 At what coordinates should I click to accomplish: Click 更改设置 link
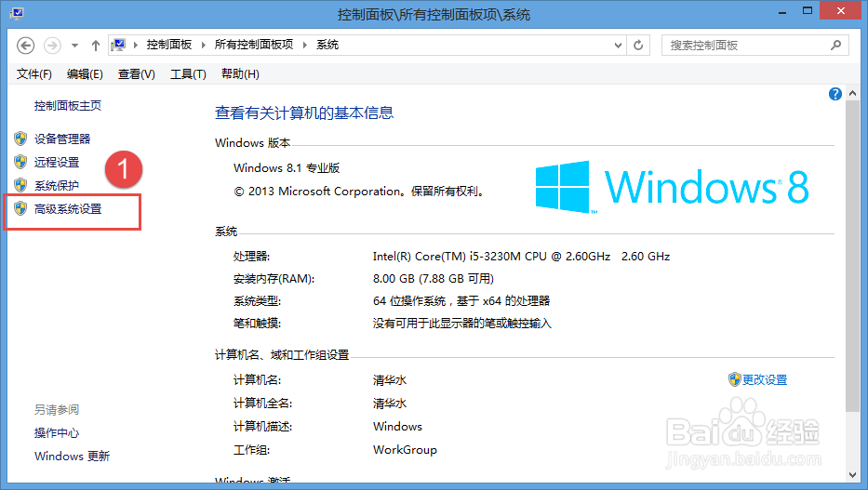coord(765,380)
